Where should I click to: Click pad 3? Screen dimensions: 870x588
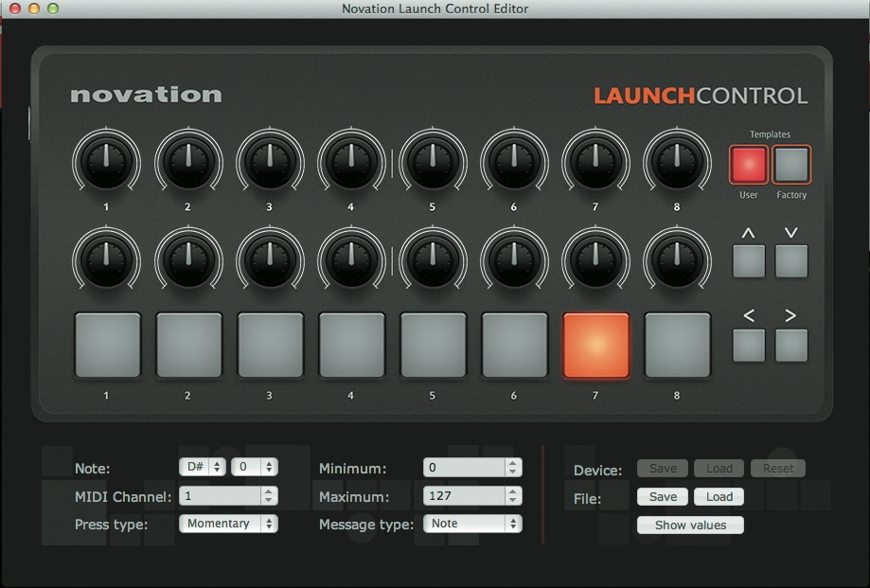coord(271,345)
